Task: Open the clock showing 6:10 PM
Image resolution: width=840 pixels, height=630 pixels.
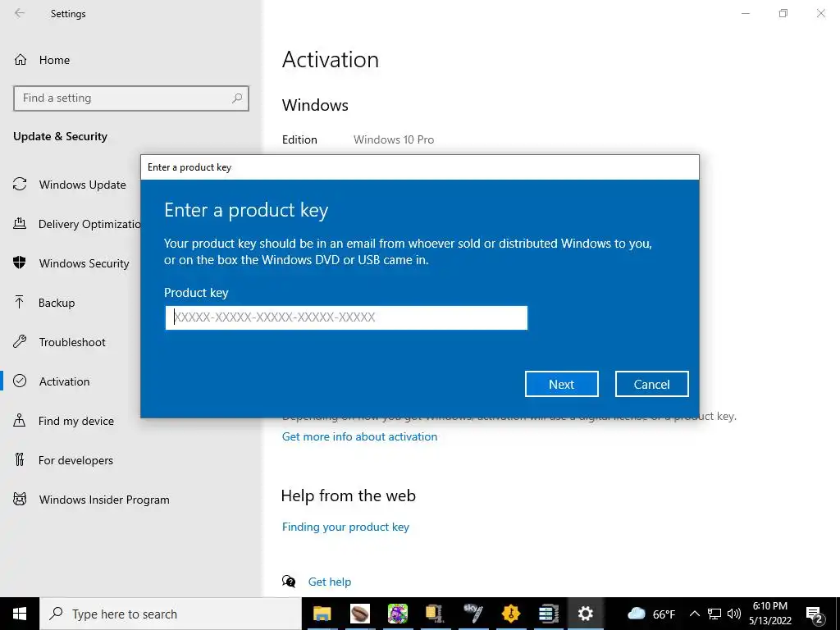Action: [x=769, y=614]
